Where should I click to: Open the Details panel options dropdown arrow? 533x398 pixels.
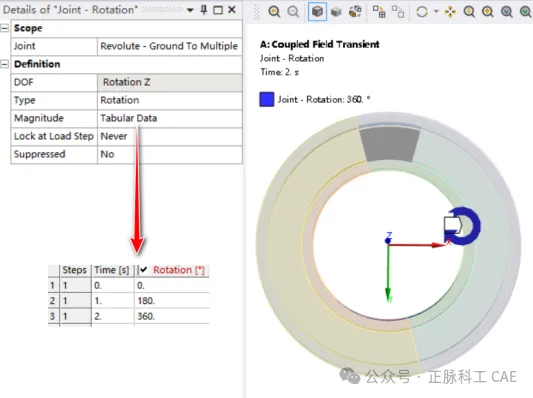click(190, 10)
